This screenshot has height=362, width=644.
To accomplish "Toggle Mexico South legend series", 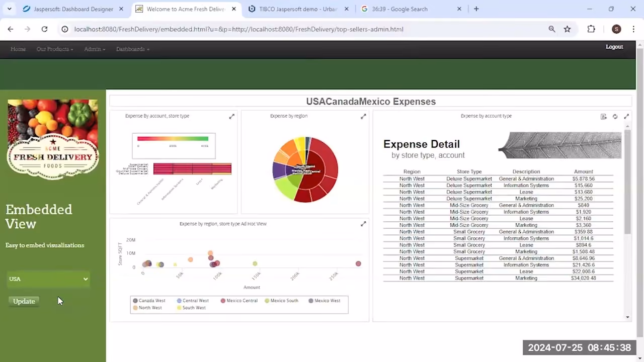I will (282, 301).
